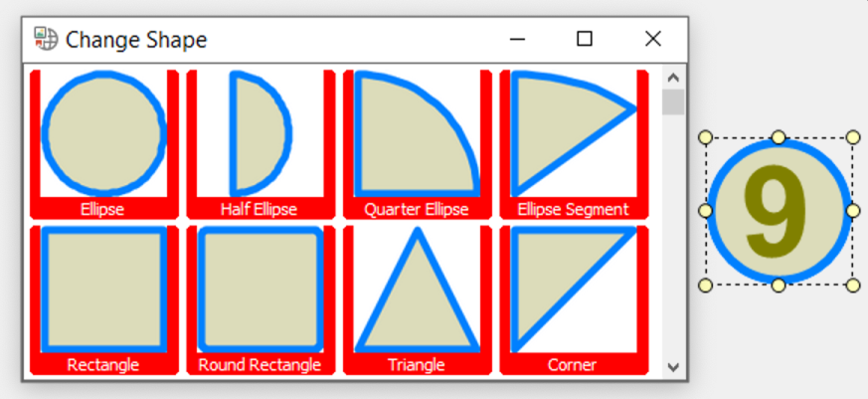Click the top-center selection handle

779,137
